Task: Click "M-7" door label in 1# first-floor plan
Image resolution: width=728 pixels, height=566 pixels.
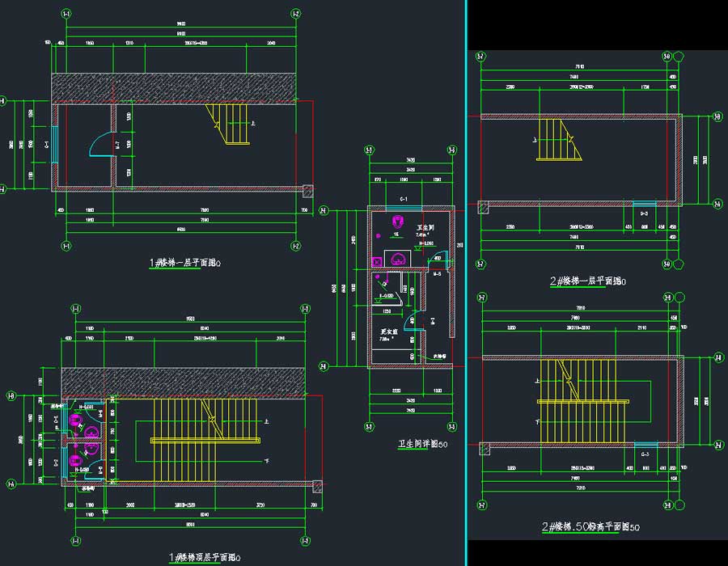Action: click(118, 145)
